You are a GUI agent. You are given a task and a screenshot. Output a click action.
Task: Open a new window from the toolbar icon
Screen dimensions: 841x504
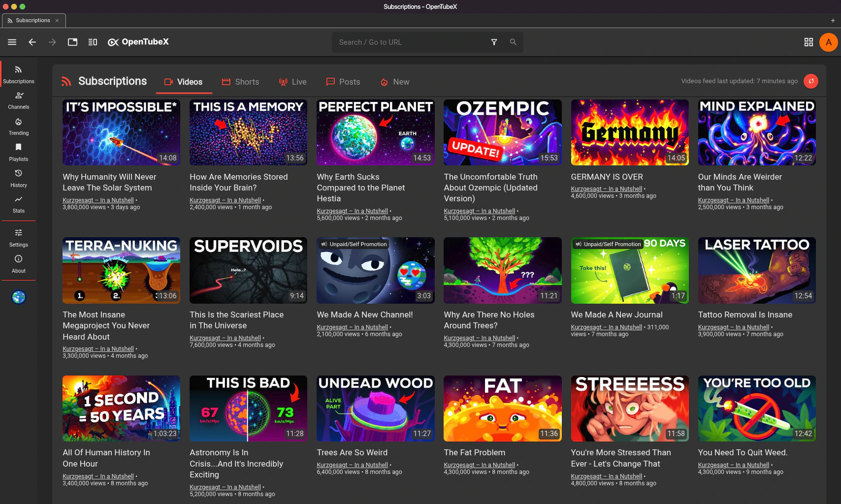pos(72,42)
